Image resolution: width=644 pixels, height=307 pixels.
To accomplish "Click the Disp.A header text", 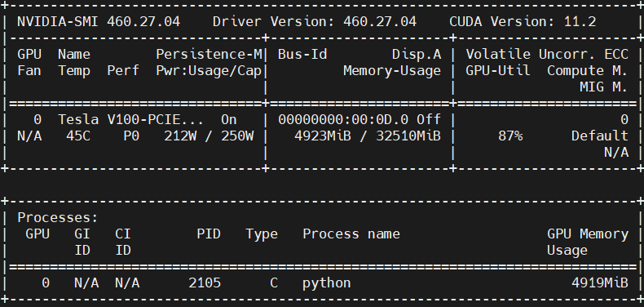I will pos(417,55).
